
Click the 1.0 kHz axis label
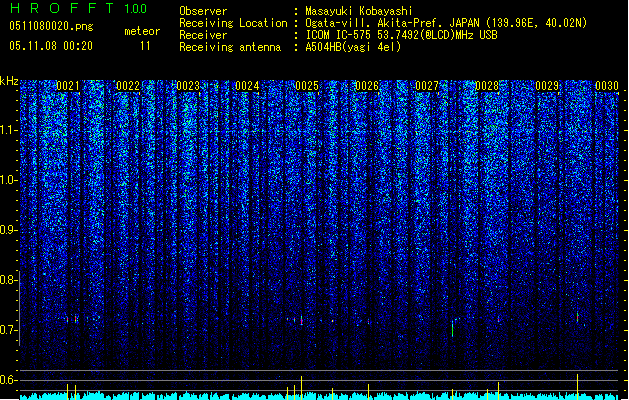click(x=8, y=180)
